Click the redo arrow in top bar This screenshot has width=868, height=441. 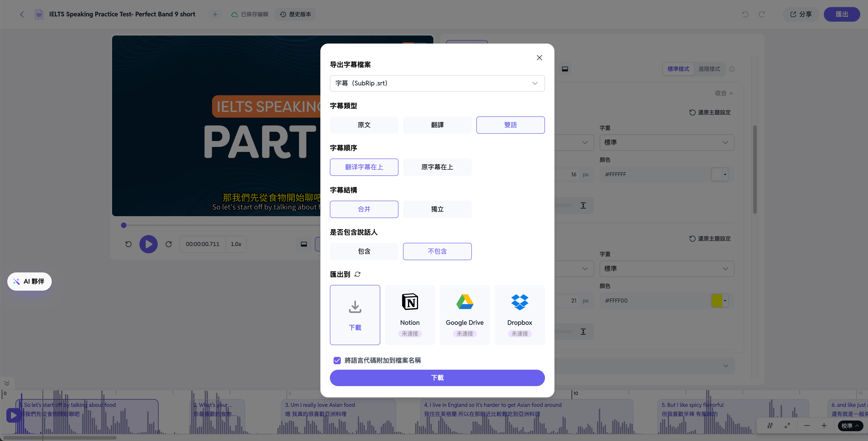(x=762, y=14)
